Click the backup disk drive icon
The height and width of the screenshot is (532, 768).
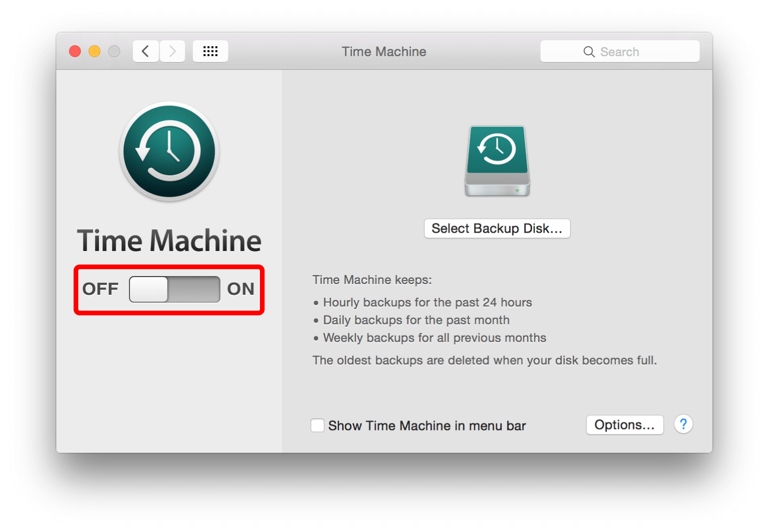coord(497,161)
